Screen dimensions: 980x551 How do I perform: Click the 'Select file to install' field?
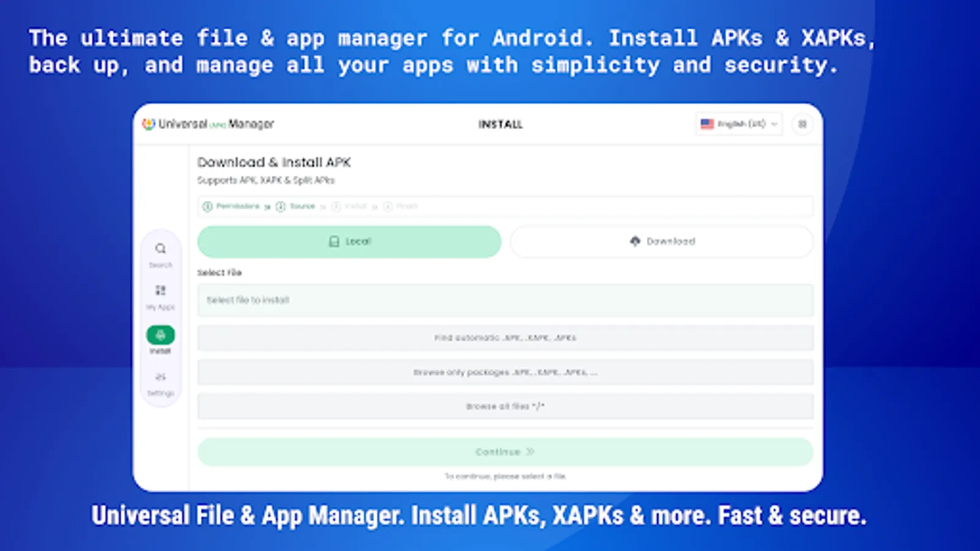point(505,300)
